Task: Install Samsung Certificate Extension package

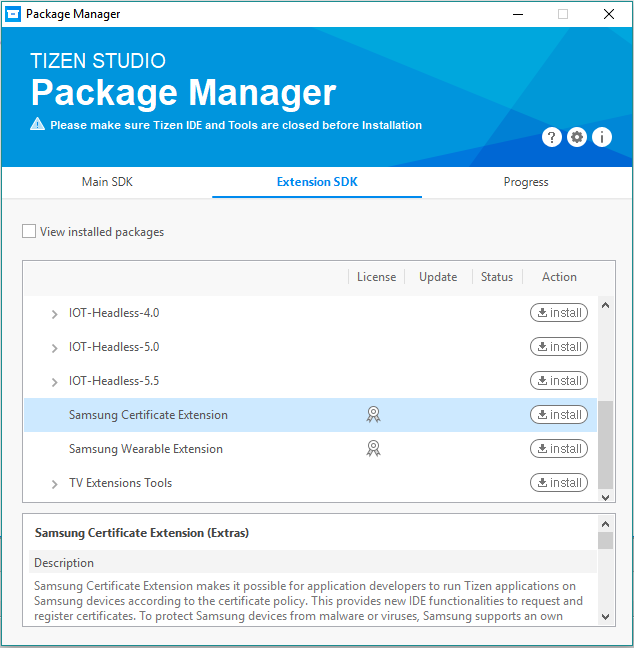Action: tap(559, 415)
